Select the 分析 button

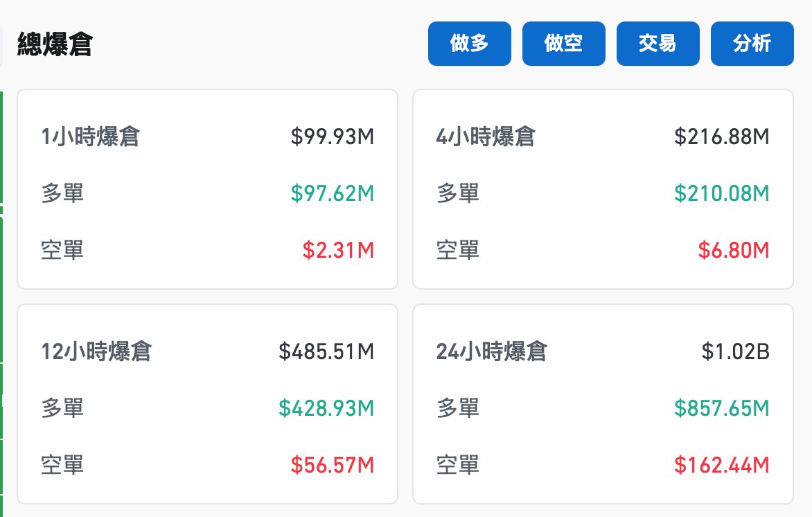point(752,44)
